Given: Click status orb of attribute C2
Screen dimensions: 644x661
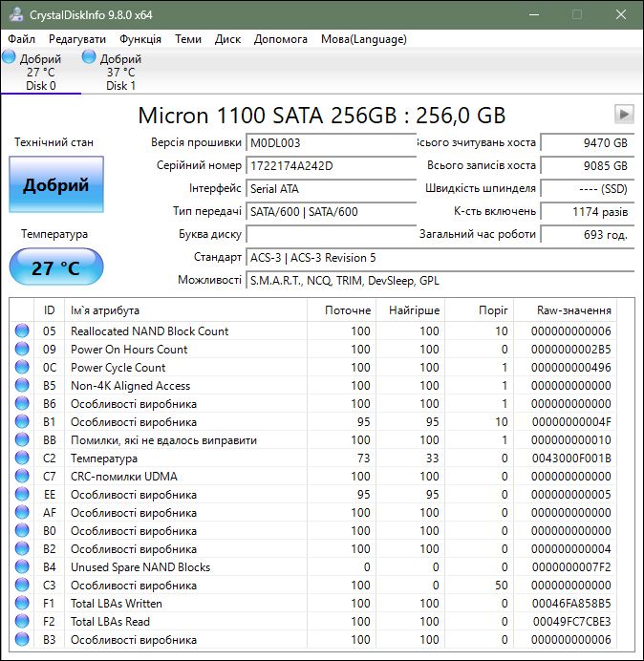Looking at the screenshot, I should point(22,458).
